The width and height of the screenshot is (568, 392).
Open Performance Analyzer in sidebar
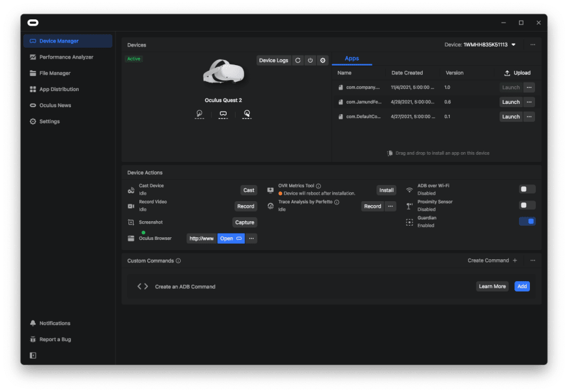(x=68, y=57)
